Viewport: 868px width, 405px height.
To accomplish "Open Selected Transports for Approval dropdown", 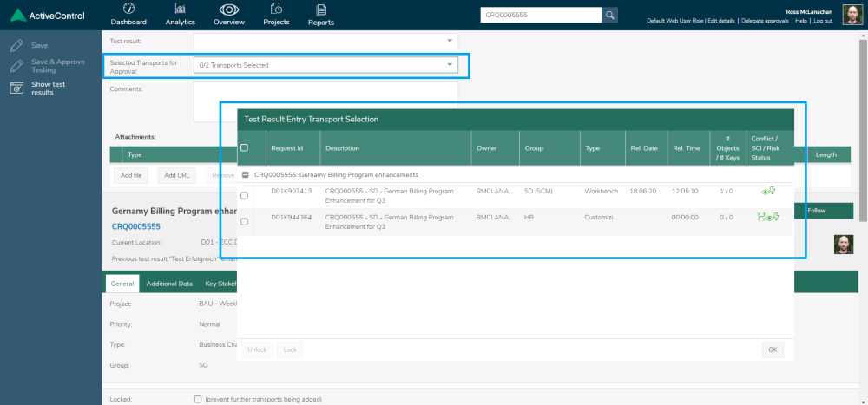I will tap(325, 65).
